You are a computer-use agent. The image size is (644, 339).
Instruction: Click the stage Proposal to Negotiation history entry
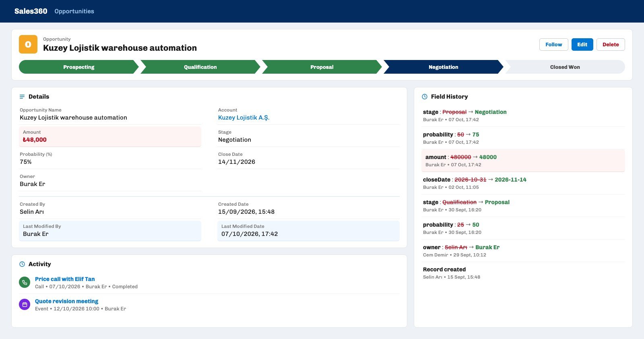pos(523,116)
